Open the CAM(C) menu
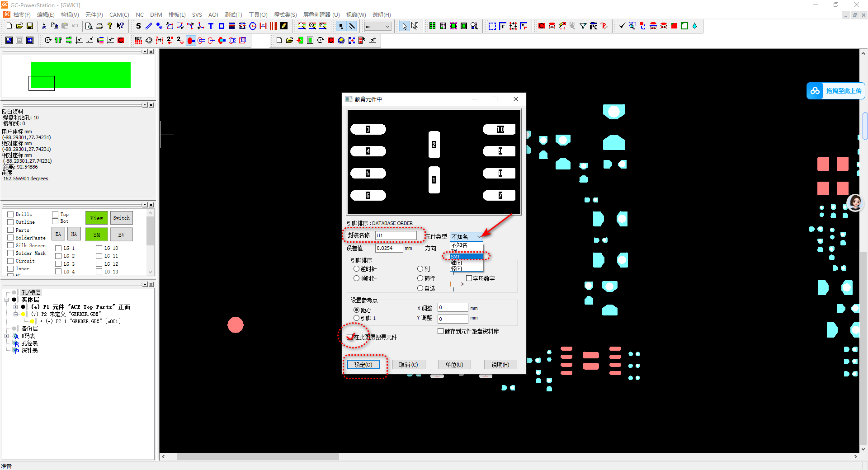The image size is (868, 470). point(119,15)
